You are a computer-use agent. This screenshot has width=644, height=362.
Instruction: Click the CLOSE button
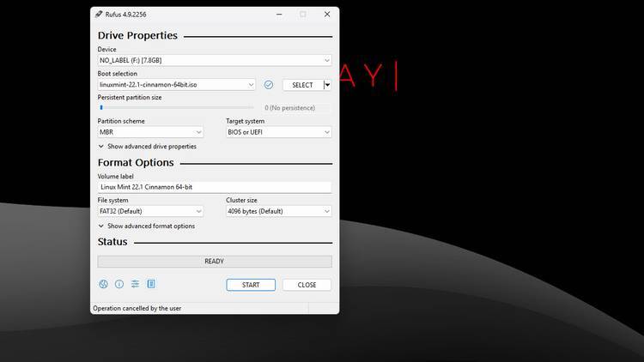(307, 285)
